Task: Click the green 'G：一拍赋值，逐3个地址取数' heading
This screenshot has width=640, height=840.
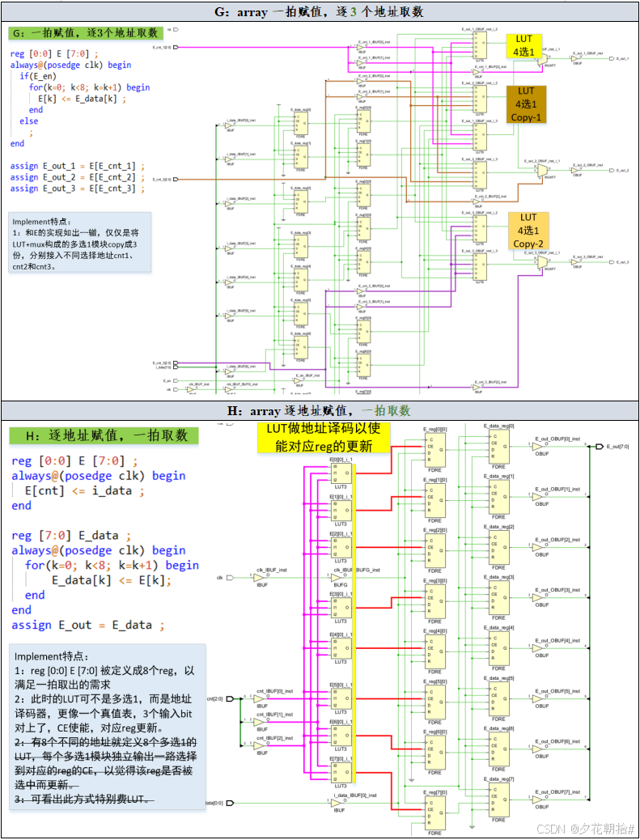Action: pyautogui.click(x=86, y=32)
